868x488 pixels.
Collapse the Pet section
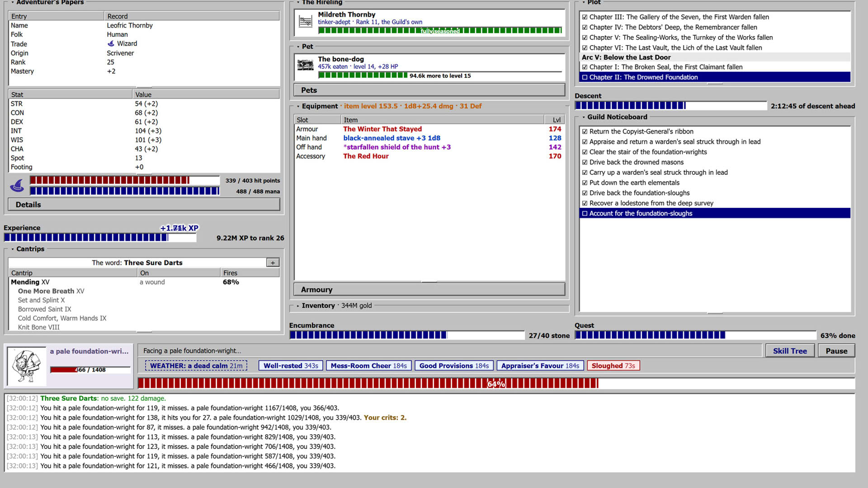pyautogui.click(x=298, y=47)
